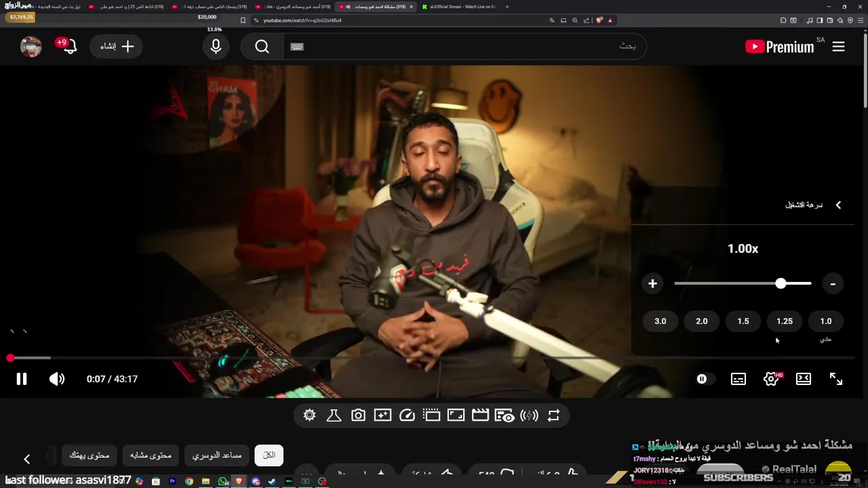868x488 pixels.
Task: Select the الكل filter chip
Action: (x=269, y=455)
